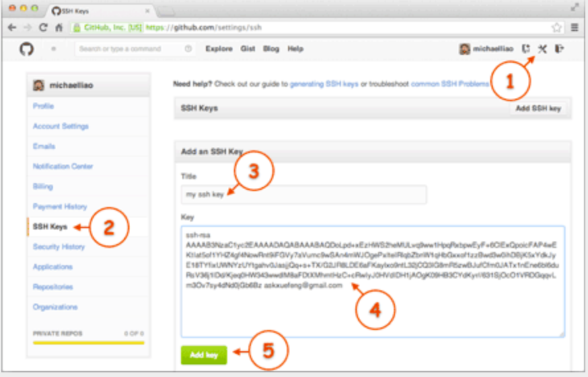Open Security History in sidebar
This screenshot has height=377, width=588.
[x=59, y=247]
